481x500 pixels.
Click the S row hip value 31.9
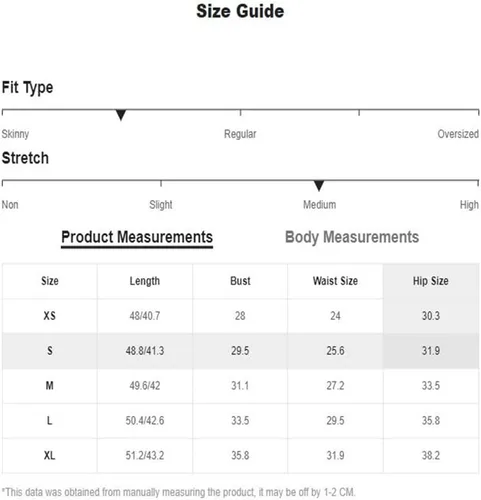[x=431, y=351]
